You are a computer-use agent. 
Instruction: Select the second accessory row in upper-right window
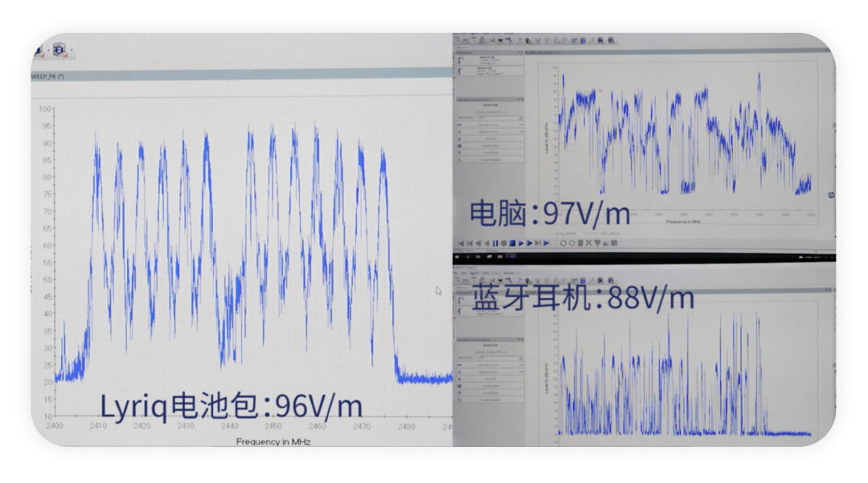click(x=489, y=71)
